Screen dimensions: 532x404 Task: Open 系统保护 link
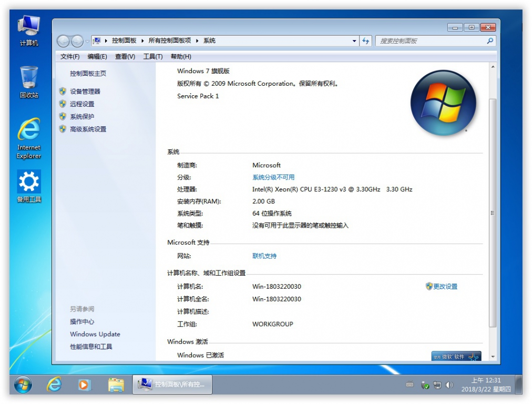[x=82, y=116]
